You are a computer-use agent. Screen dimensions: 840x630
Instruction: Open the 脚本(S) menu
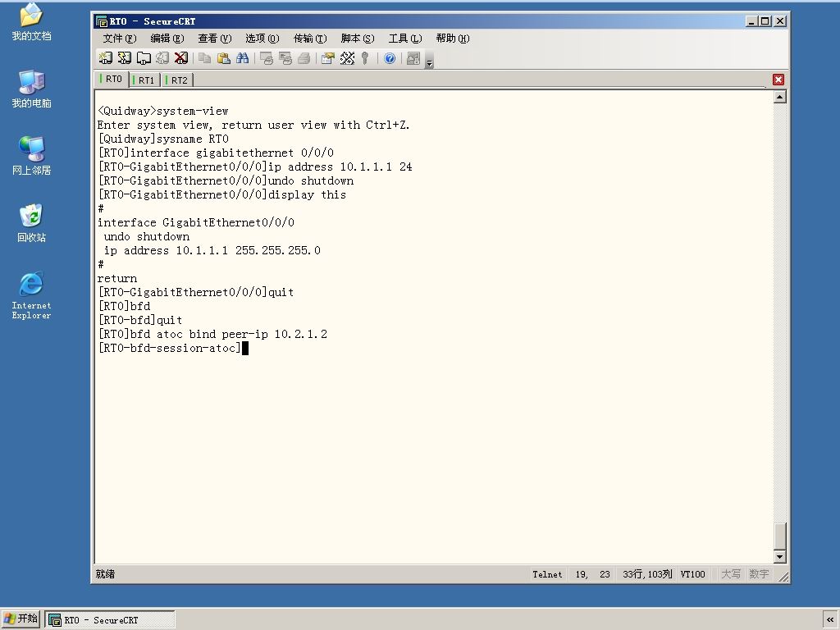point(358,38)
